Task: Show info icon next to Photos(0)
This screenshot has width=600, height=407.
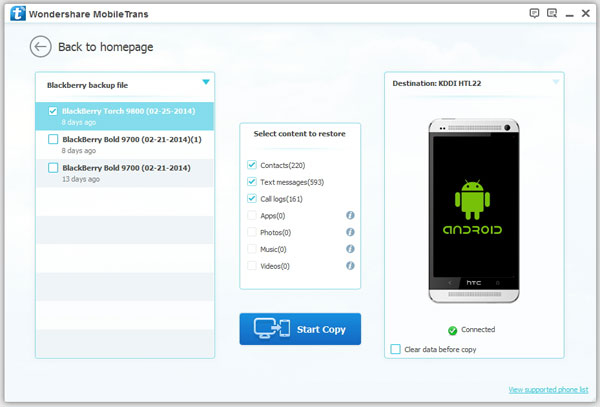Action: click(350, 232)
